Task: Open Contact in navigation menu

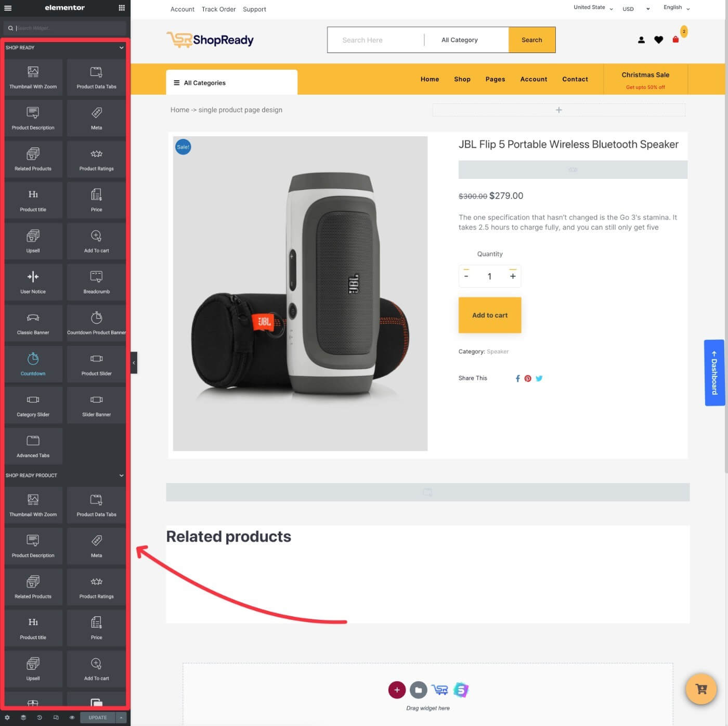Action: click(x=575, y=80)
